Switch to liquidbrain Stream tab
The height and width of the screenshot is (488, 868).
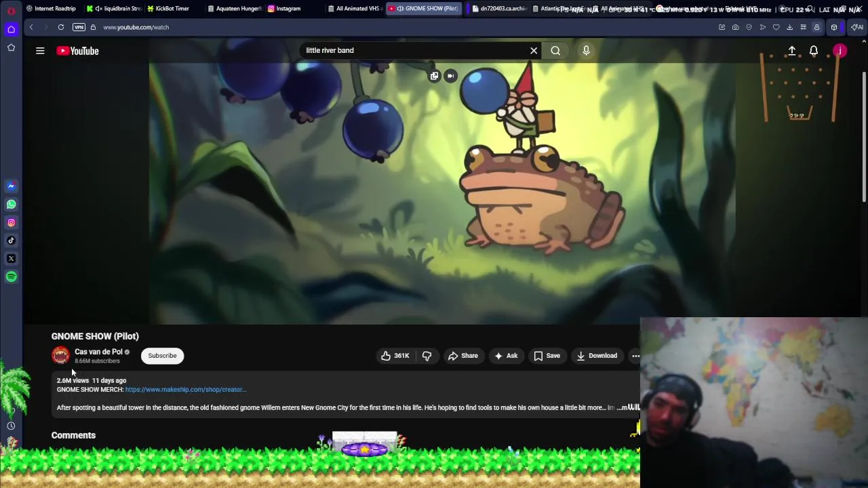pyautogui.click(x=114, y=9)
